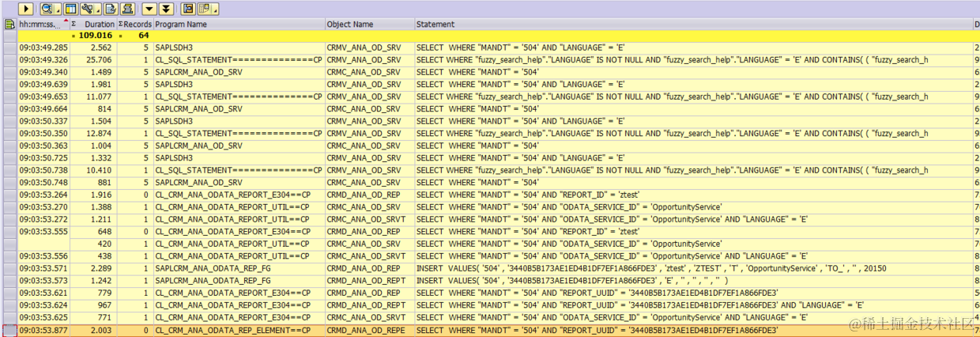Click duration value 1.916

101,195
